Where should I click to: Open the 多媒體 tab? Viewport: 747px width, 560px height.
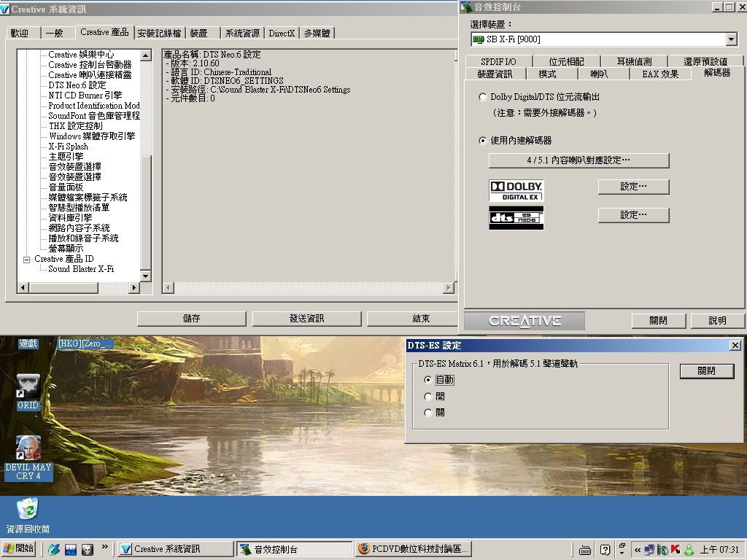[317, 34]
